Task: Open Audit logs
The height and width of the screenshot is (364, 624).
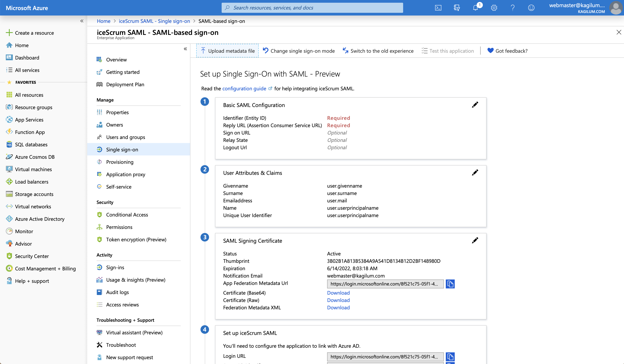Action: pyautogui.click(x=113, y=292)
